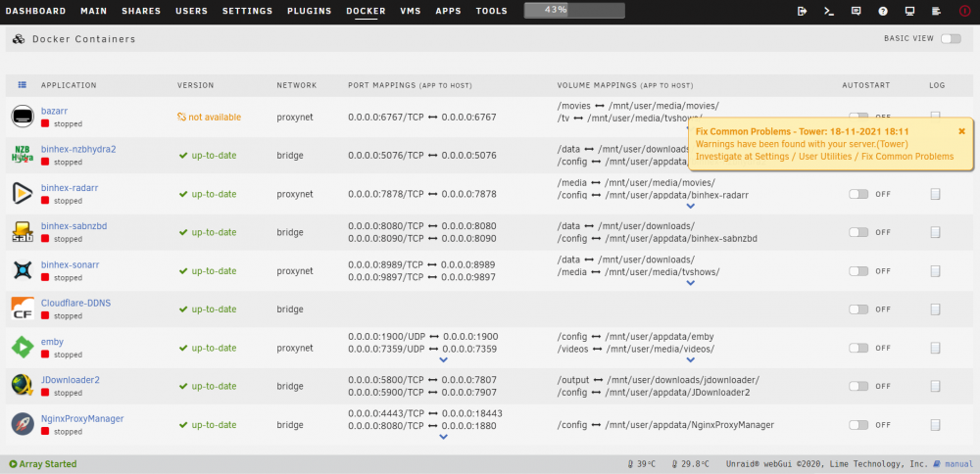
Task: Click the JDownloader2 container icon
Action: point(22,386)
